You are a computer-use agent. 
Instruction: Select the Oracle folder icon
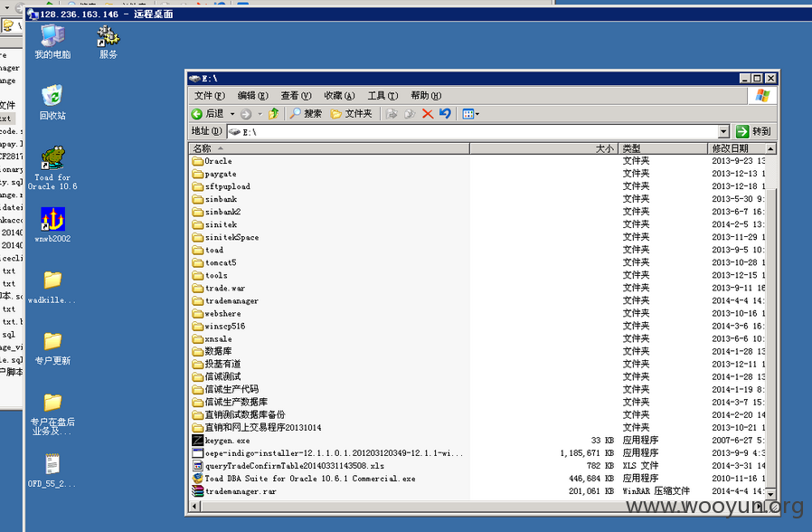[197, 161]
